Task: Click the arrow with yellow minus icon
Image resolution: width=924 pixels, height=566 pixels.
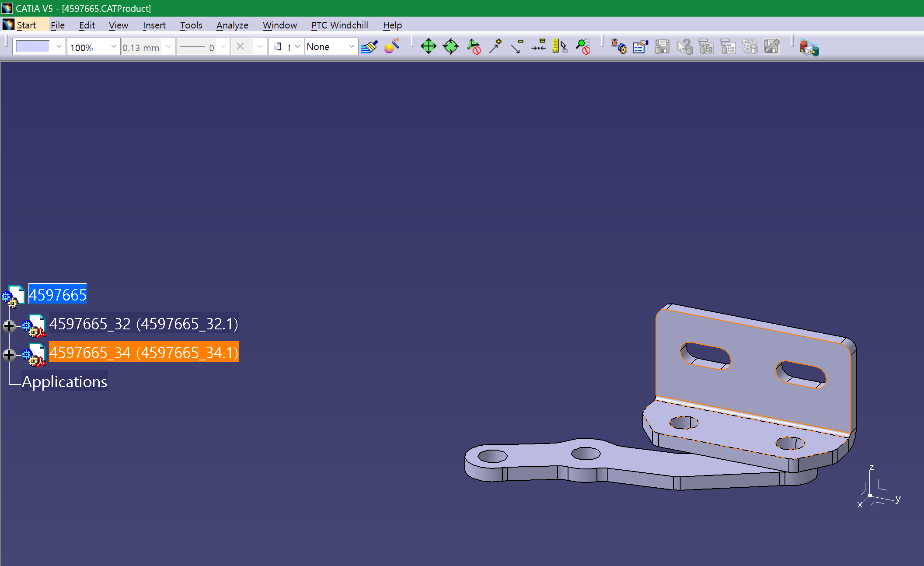Action: coord(517,46)
